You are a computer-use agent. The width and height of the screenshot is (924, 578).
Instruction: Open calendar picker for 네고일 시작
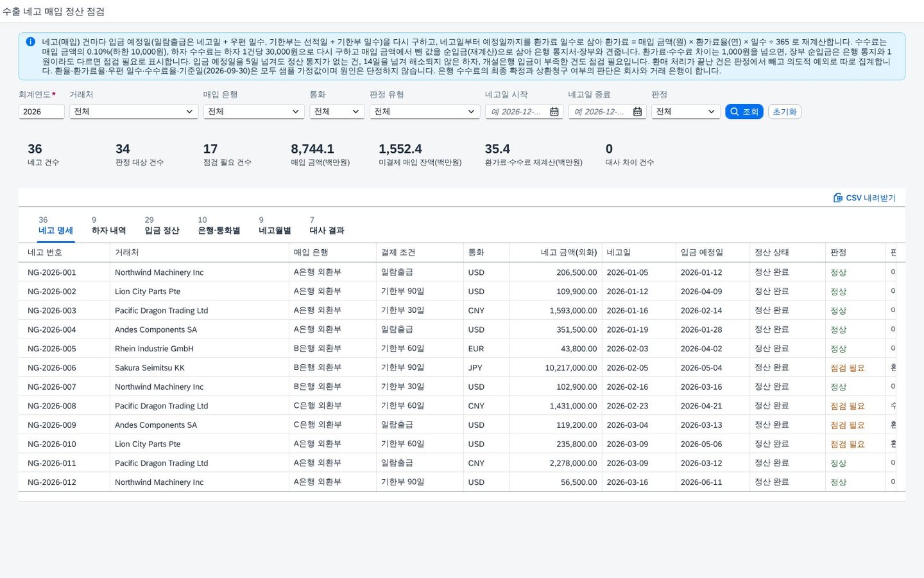(x=554, y=112)
